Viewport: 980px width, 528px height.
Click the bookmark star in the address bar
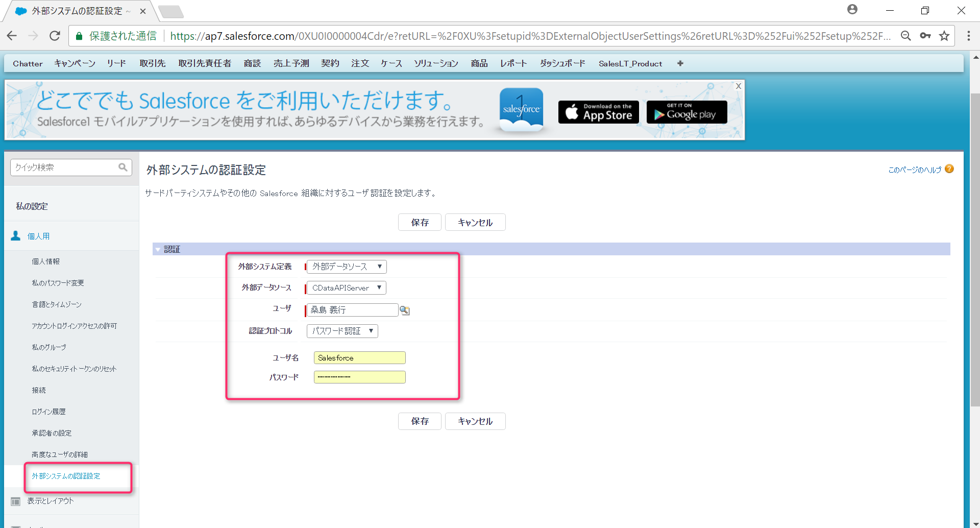[x=945, y=35]
